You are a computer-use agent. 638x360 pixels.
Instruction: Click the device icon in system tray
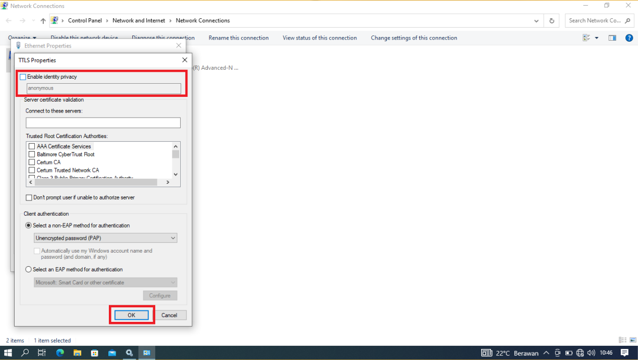tap(557, 353)
